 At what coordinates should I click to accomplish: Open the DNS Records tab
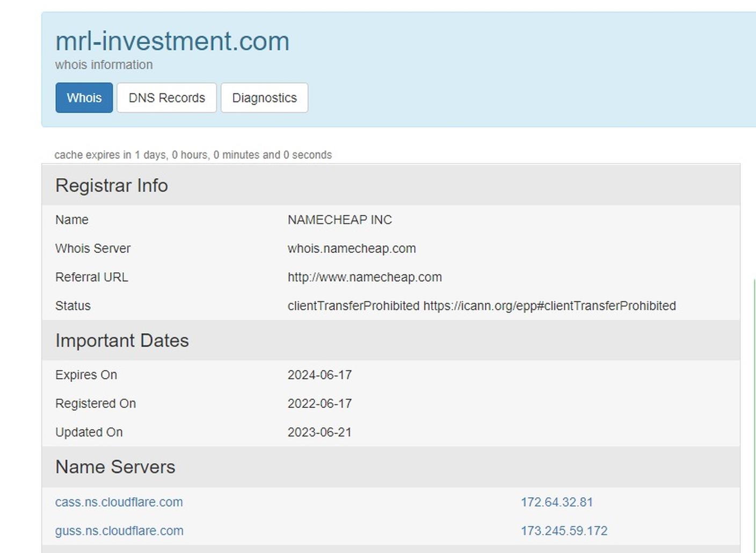[167, 98]
